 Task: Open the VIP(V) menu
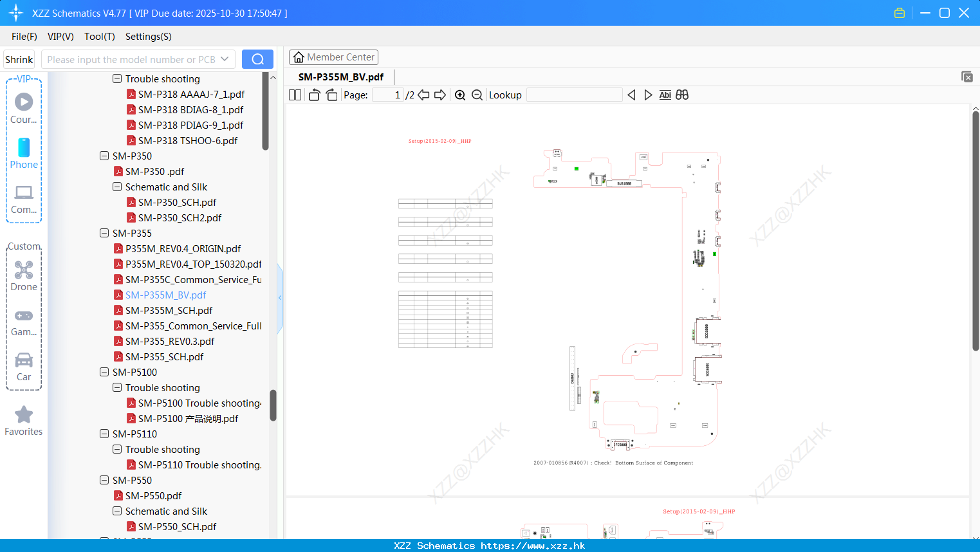60,37
